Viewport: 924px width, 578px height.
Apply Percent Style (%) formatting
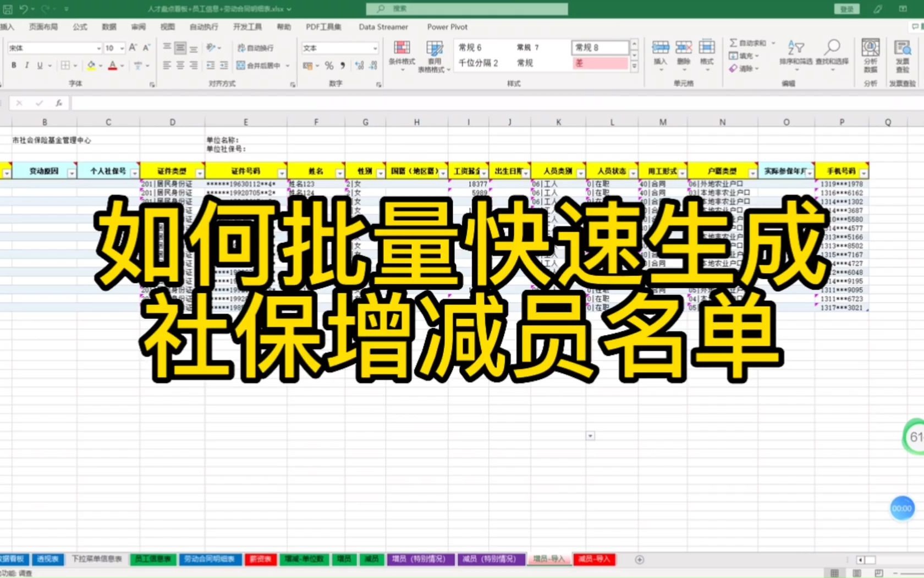[328, 65]
